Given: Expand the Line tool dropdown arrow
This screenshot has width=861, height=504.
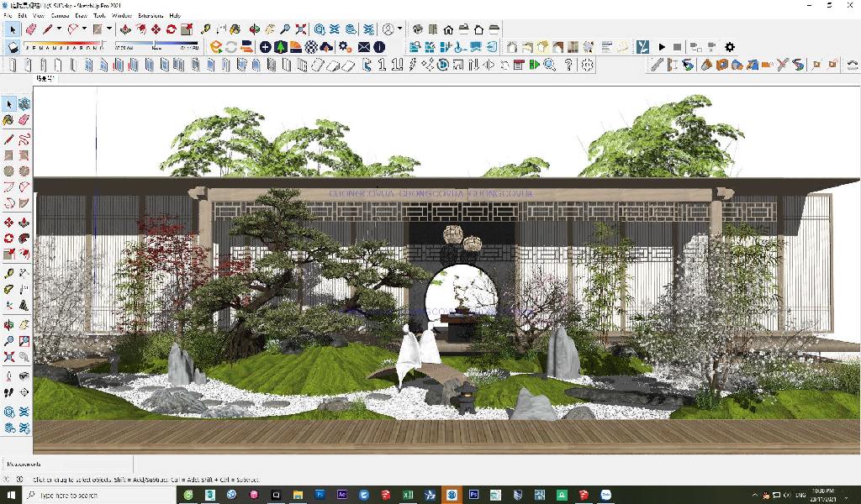Looking at the screenshot, I should click(x=60, y=29).
